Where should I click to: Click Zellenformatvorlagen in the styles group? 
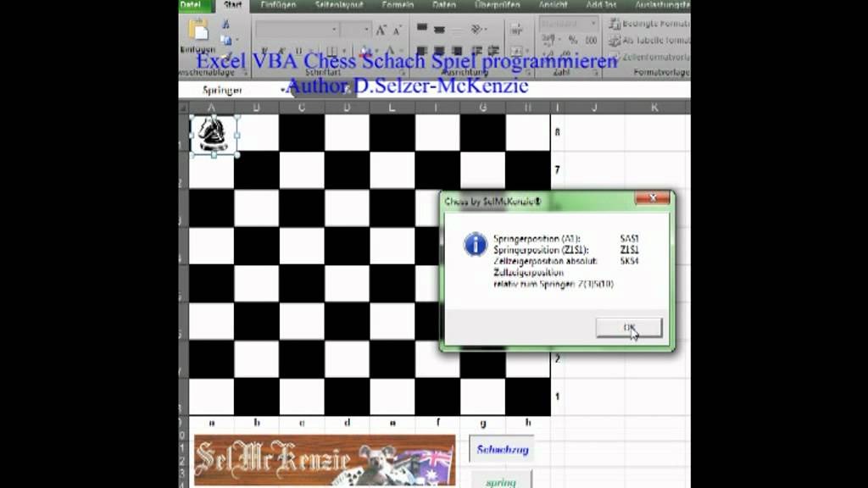[648, 57]
